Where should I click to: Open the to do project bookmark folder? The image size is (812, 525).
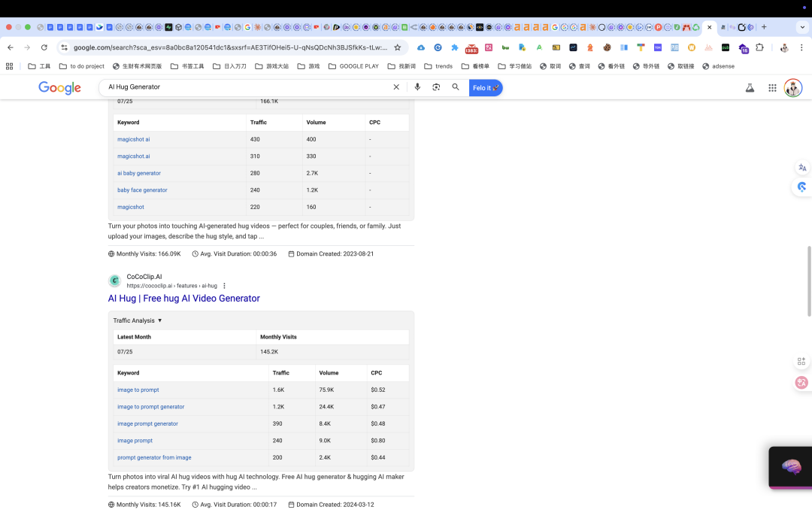click(x=82, y=66)
